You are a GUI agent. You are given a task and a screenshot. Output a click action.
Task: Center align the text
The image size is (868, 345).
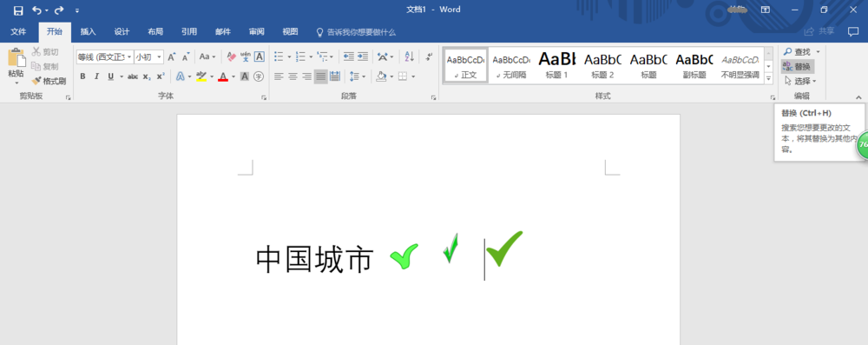point(293,76)
